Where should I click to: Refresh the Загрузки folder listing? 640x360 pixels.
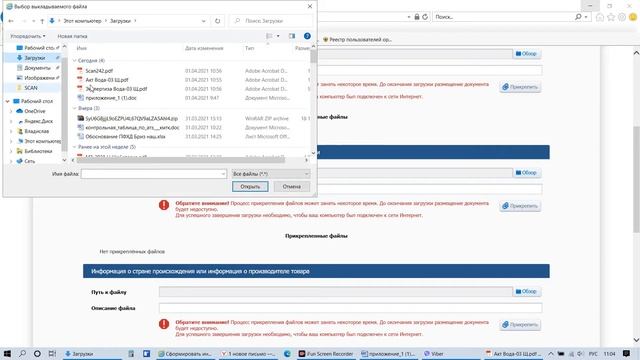218,21
